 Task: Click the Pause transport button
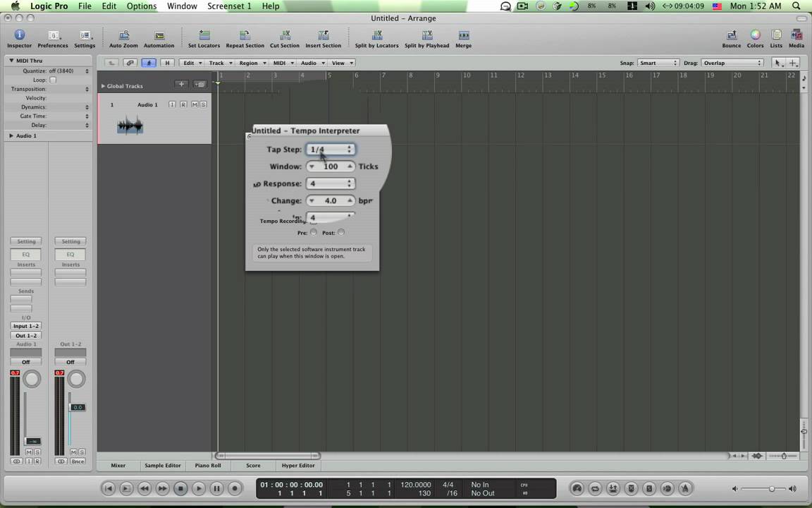[217, 488]
